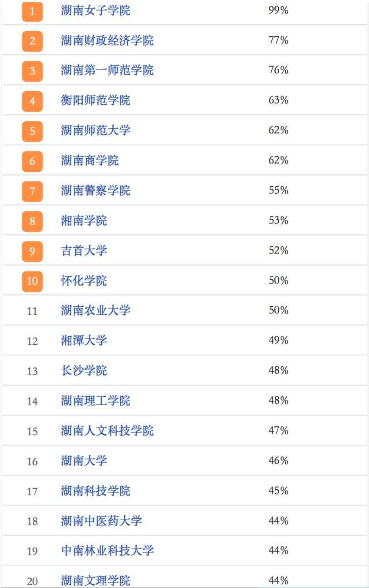This screenshot has height=588, width=369.
Task: Open the 湖南女子学院 link
Action: [95, 11]
